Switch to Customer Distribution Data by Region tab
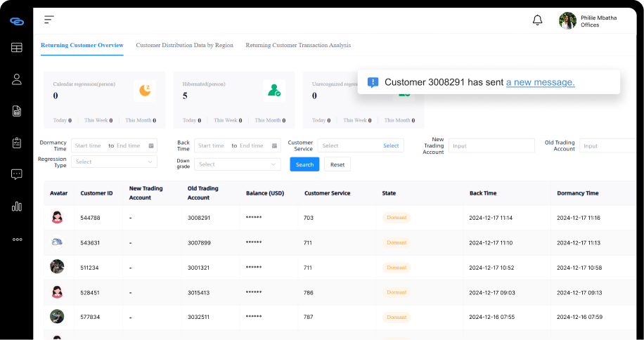Screen dimensions: 644x340 pyautogui.click(x=184, y=45)
